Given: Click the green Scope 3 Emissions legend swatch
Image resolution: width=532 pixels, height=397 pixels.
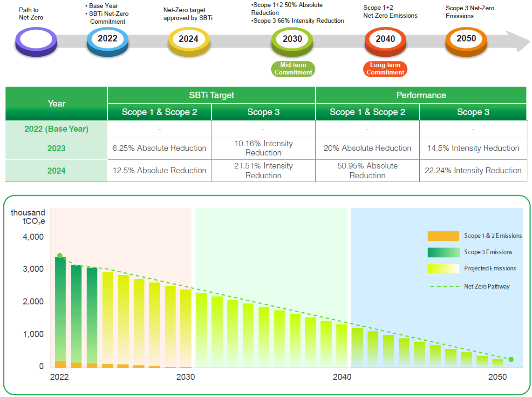Looking at the screenshot, I should (443, 252).
